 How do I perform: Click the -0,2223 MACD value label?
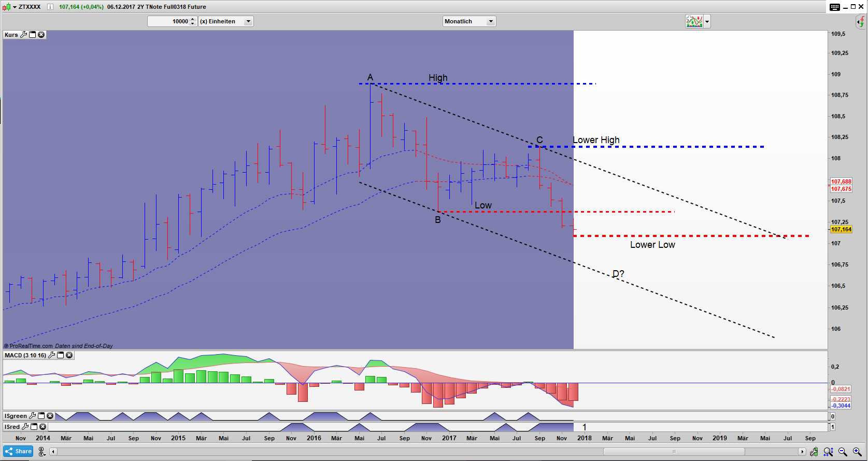(841, 399)
